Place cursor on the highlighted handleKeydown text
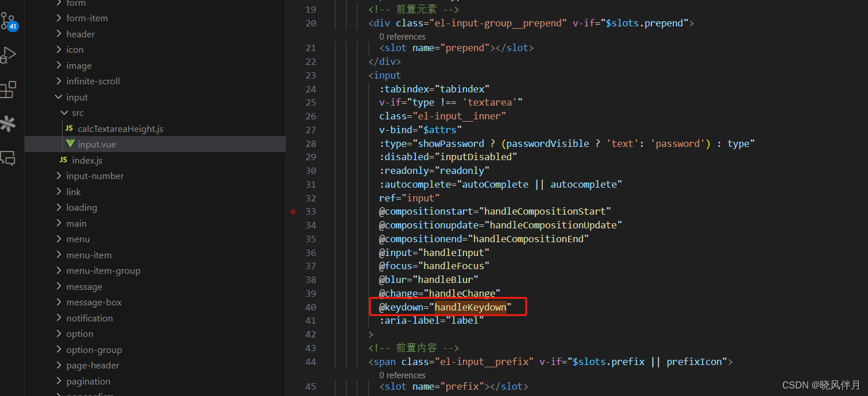Image resolution: width=868 pixels, height=396 pixels. 470,306
